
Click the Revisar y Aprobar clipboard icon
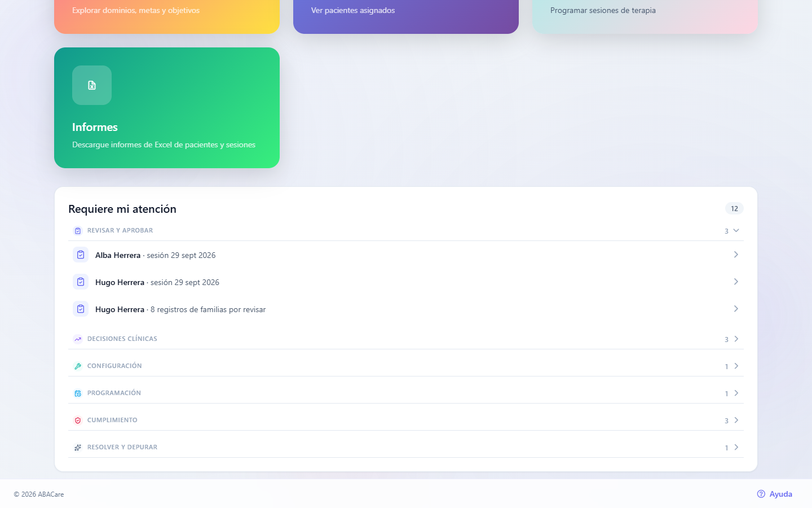(78, 231)
